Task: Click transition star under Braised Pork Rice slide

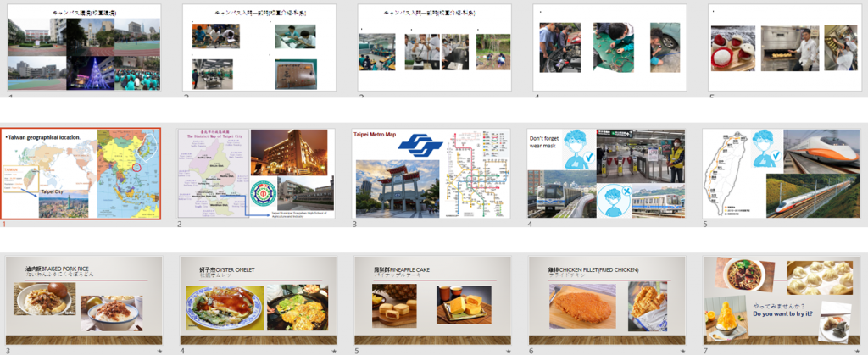Action: pyautogui.click(x=159, y=350)
